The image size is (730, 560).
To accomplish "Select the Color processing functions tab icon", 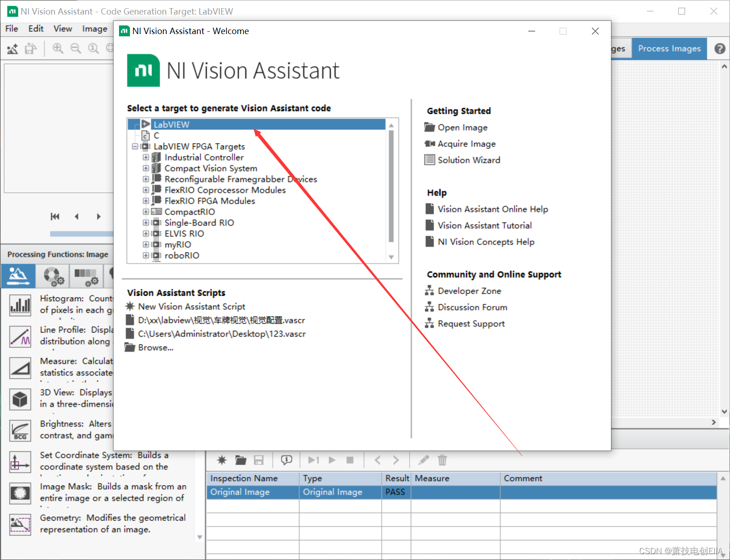I will [53, 276].
